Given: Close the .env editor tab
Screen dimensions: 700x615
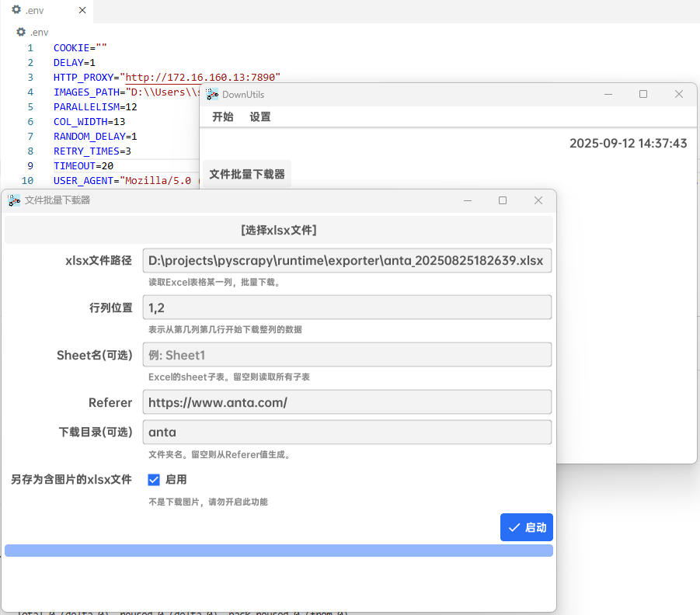Looking at the screenshot, I should pyautogui.click(x=82, y=10).
